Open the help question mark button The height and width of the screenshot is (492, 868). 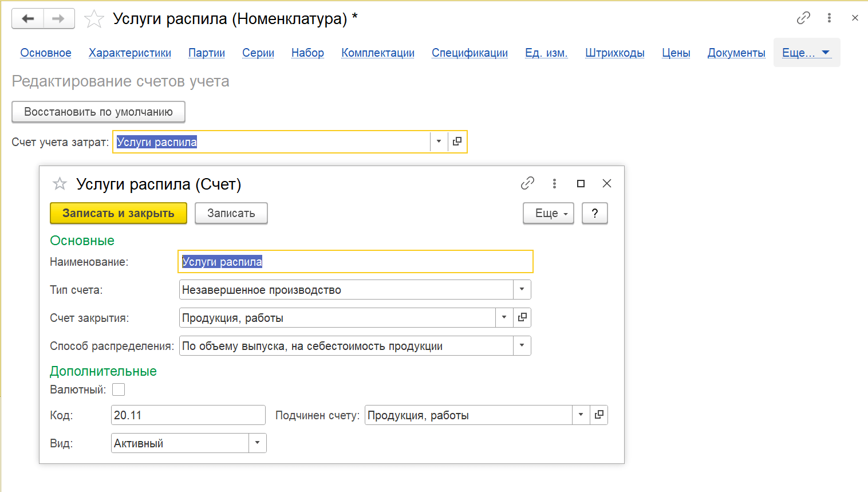point(594,213)
